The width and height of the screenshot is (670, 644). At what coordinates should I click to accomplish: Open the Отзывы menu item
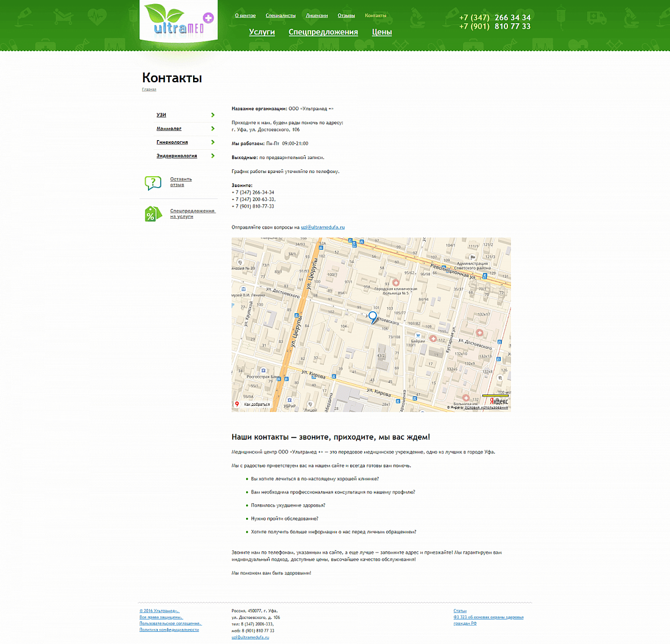[346, 15]
